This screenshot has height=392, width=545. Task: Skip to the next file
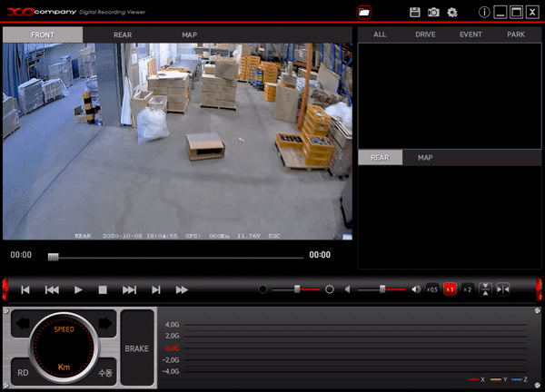point(129,290)
